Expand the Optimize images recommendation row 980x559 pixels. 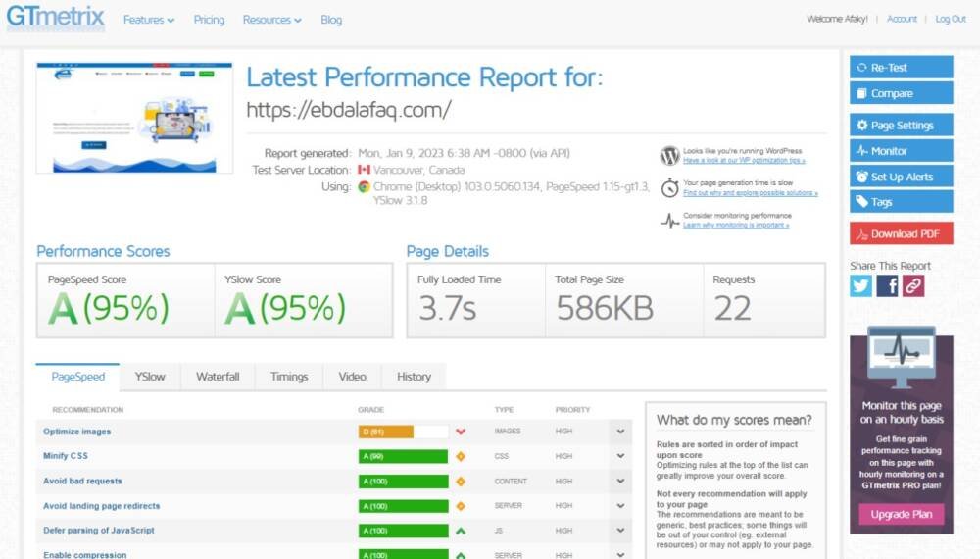(620, 432)
